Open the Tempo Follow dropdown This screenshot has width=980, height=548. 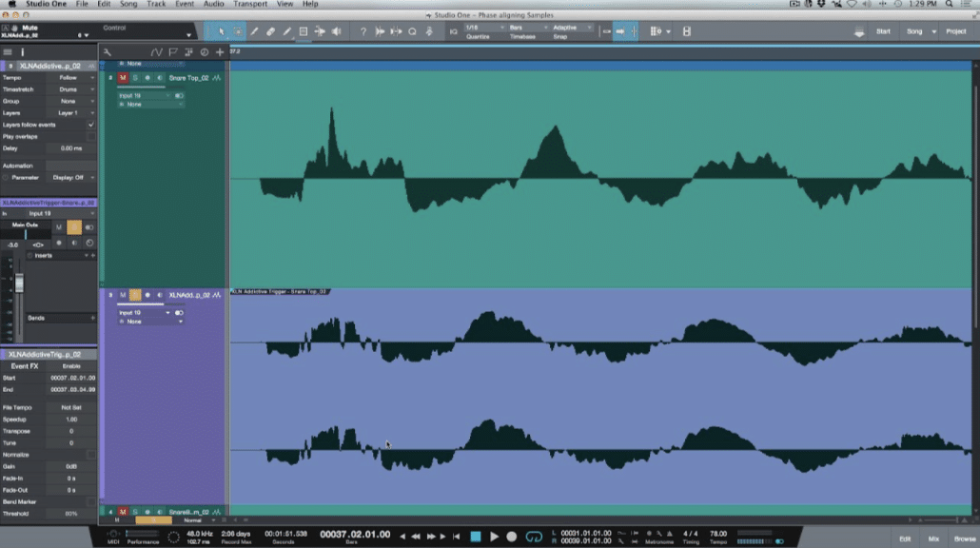(x=71, y=78)
